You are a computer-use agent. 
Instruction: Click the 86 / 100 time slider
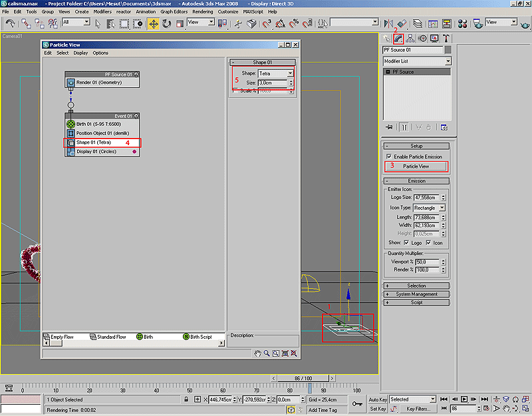tap(303, 378)
